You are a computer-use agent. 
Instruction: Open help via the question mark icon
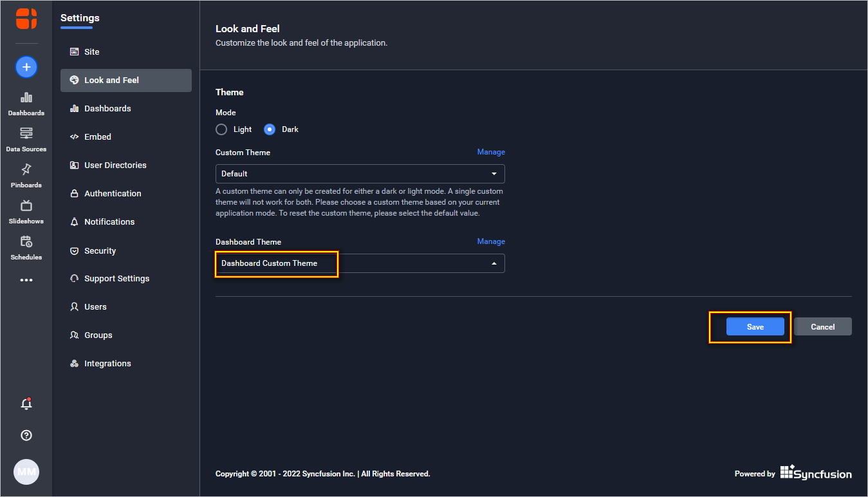26,435
